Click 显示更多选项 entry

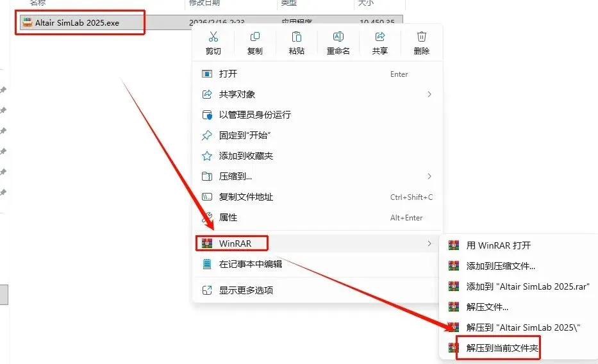318,290
